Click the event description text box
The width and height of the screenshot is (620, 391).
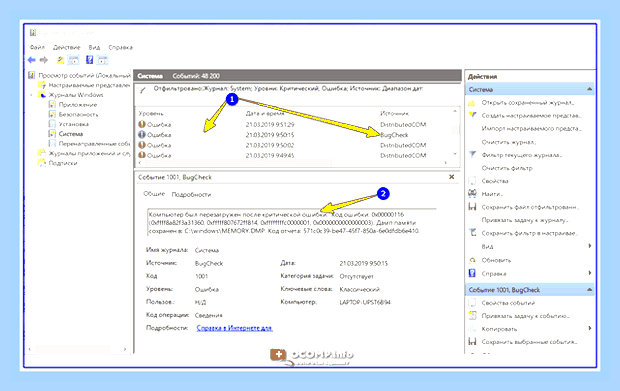tap(292, 222)
